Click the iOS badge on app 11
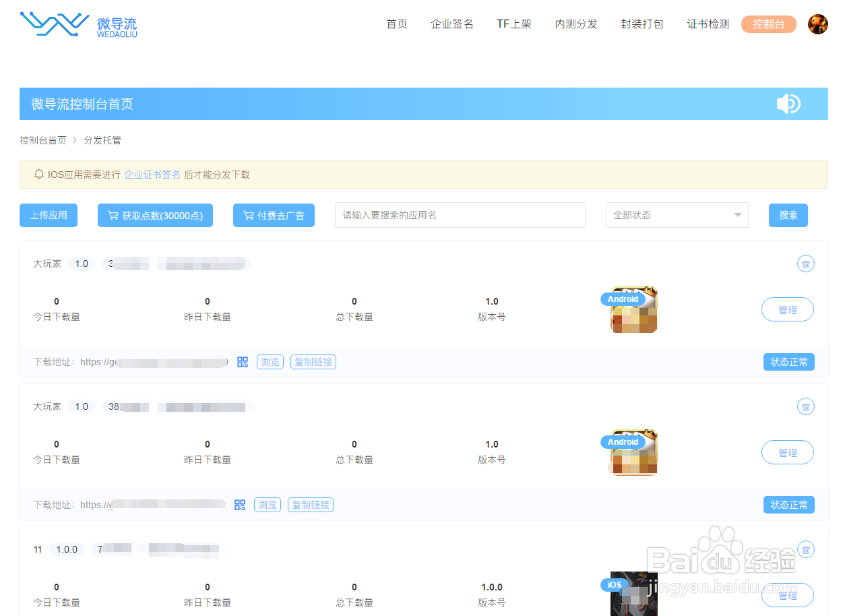 pyautogui.click(x=615, y=585)
